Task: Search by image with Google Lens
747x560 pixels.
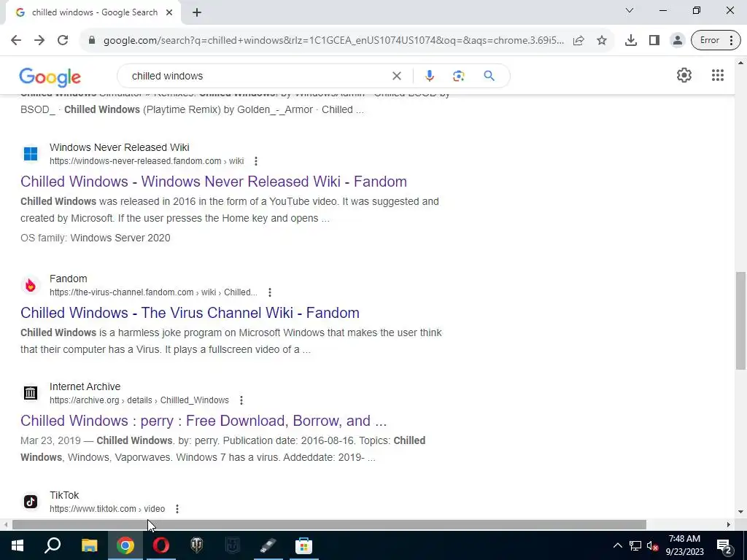Action: coord(458,76)
